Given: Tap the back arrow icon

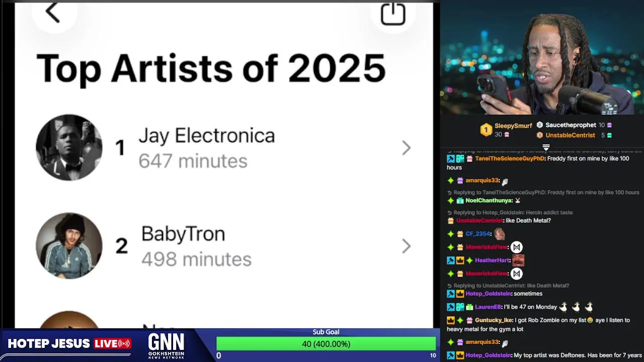Looking at the screenshot, I should 53,13.
